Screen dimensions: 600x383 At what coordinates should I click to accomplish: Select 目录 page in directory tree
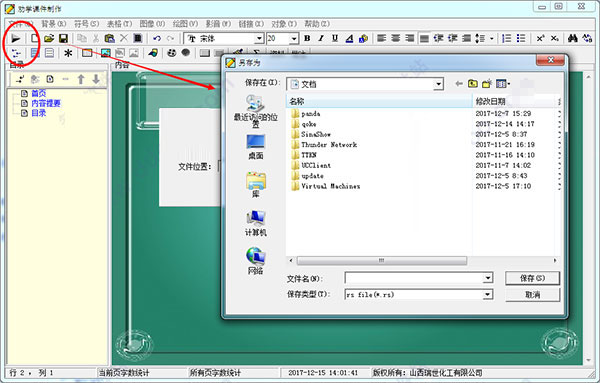[39, 113]
